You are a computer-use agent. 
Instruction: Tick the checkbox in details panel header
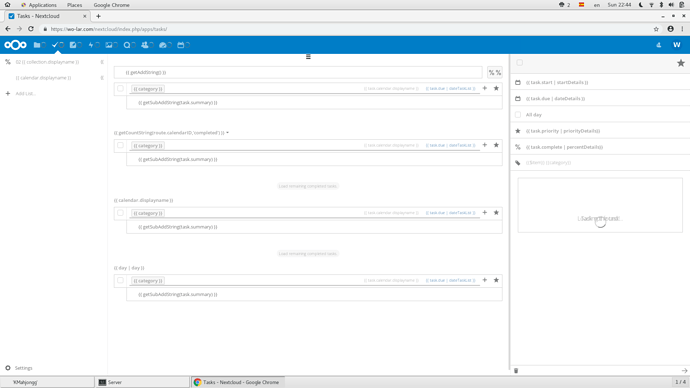[x=520, y=63]
